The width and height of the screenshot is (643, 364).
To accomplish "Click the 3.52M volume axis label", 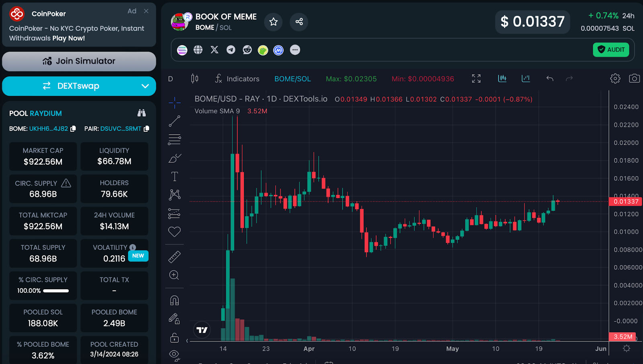I will point(623,337).
